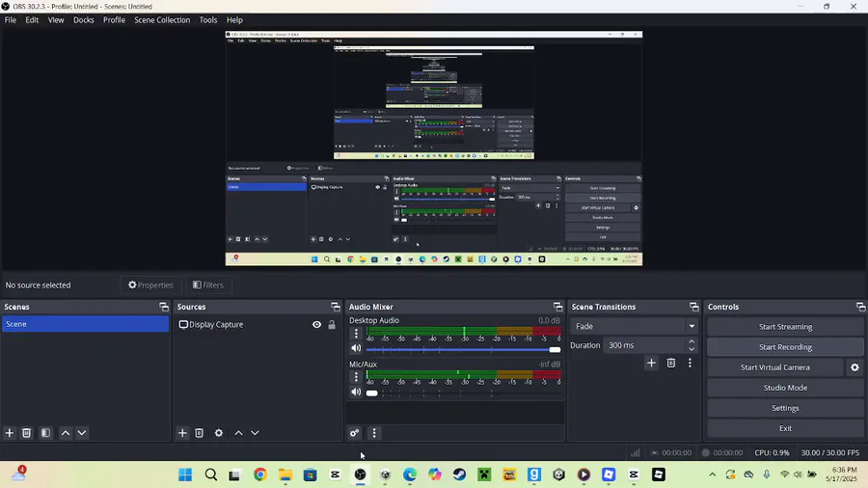Open Audio Mixer options three-dot menu at bottom

point(374,433)
